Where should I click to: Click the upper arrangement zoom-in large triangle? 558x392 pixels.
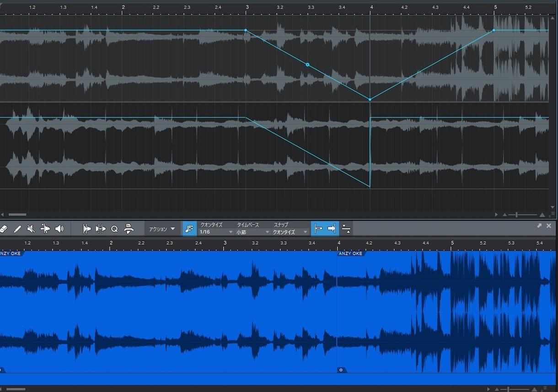[542, 215]
